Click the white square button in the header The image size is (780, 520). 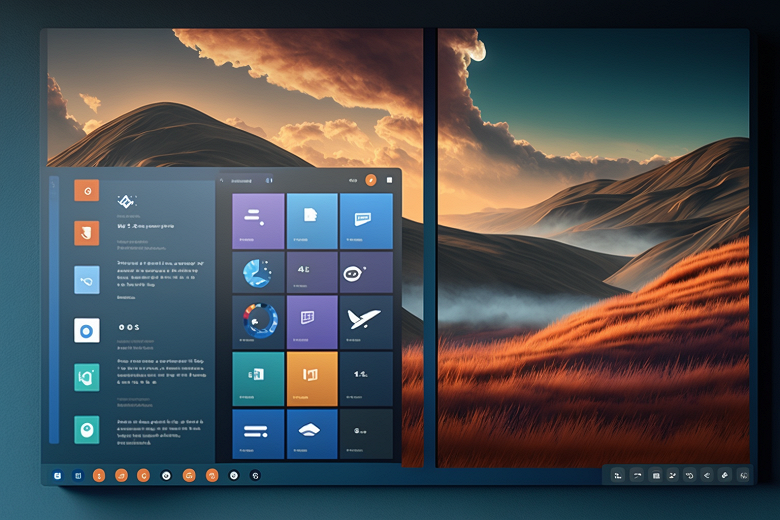coord(390,180)
